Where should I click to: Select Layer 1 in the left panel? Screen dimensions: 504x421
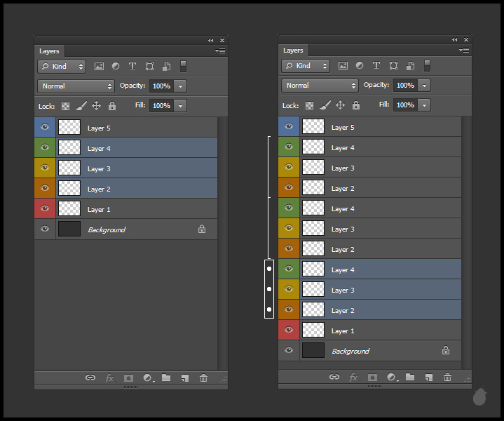pyautogui.click(x=140, y=209)
